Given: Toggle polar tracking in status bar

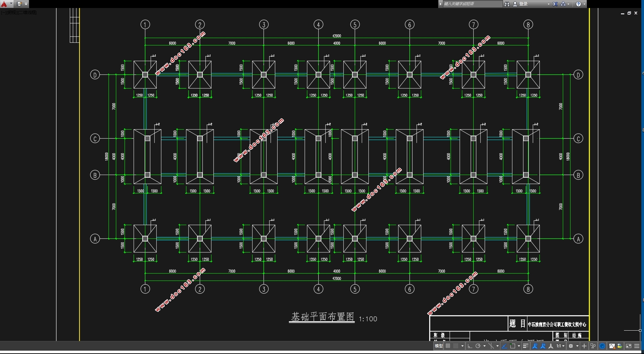Looking at the screenshot, I should click(478, 346).
